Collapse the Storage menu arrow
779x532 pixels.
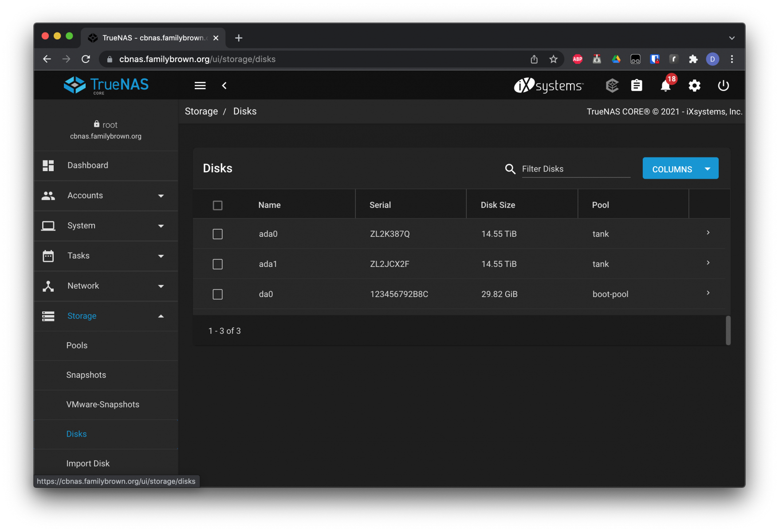tap(161, 316)
